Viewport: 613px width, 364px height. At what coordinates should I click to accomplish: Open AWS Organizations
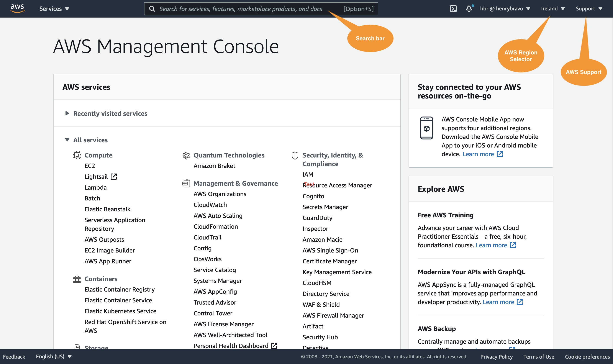[x=220, y=194]
